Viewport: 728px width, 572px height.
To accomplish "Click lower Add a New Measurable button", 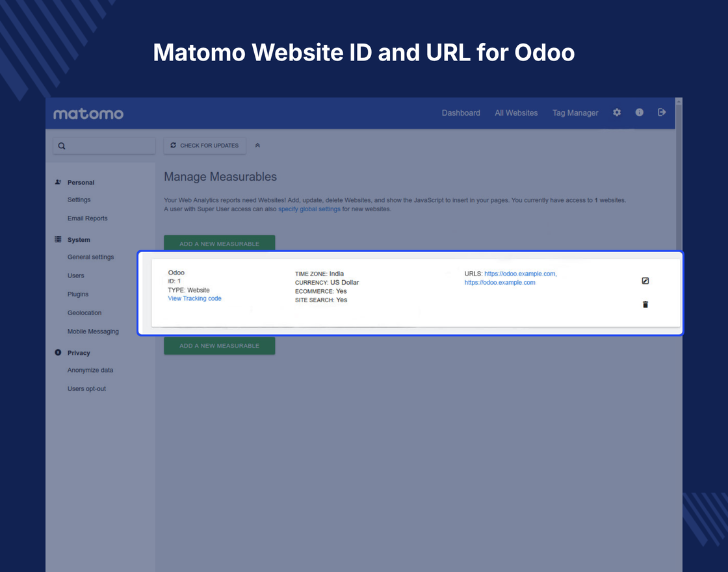I will [219, 345].
